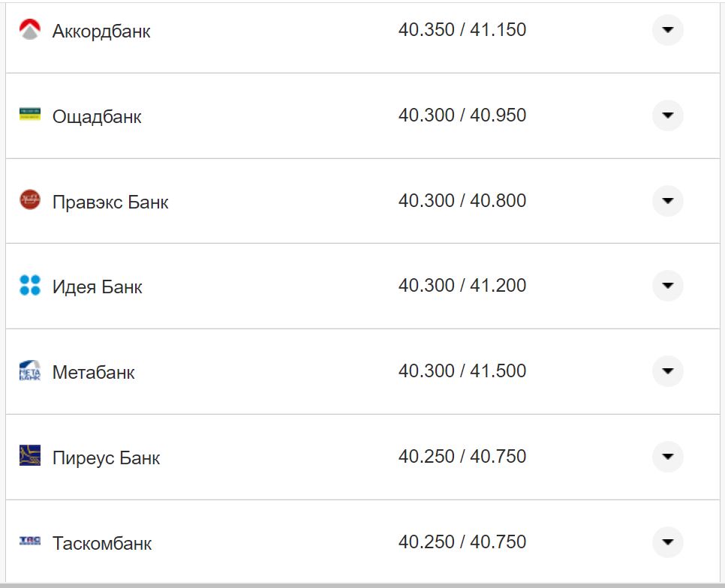Select the Метабанк bank name
The height and width of the screenshot is (588, 725).
(x=94, y=373)
